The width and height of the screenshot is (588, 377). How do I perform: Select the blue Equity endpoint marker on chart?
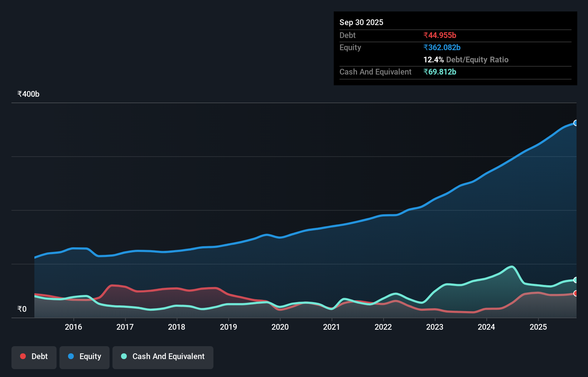576,123
